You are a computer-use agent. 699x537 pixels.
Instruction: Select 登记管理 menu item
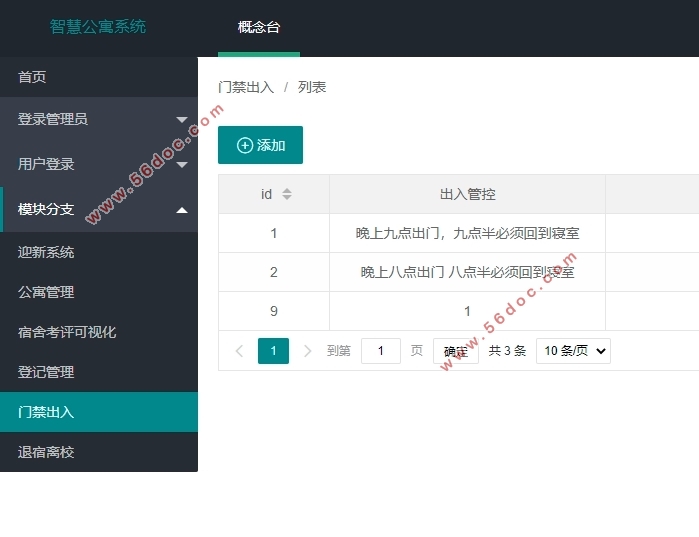(46, 372)
